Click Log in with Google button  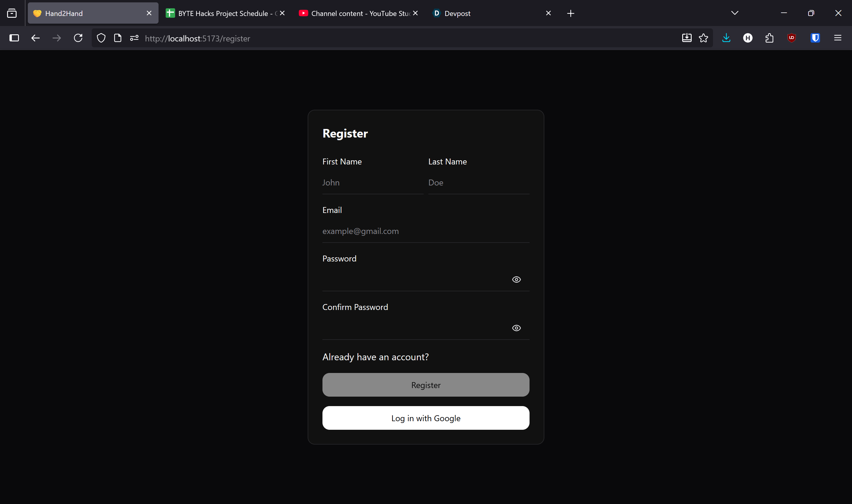pyautogui.click(x=425, y=418)
